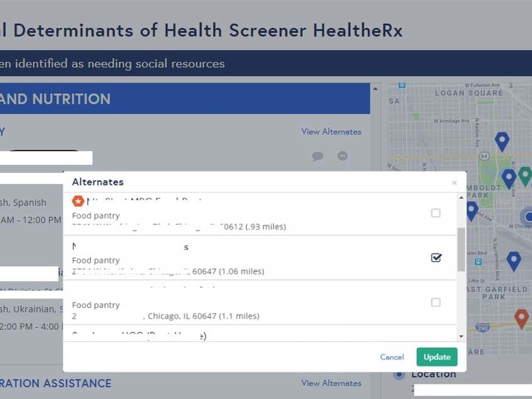The height and width of the screenshot is (399, 532).
Task: Check the 1.1 miles food pantry checkbox
Action: (436, 303)
